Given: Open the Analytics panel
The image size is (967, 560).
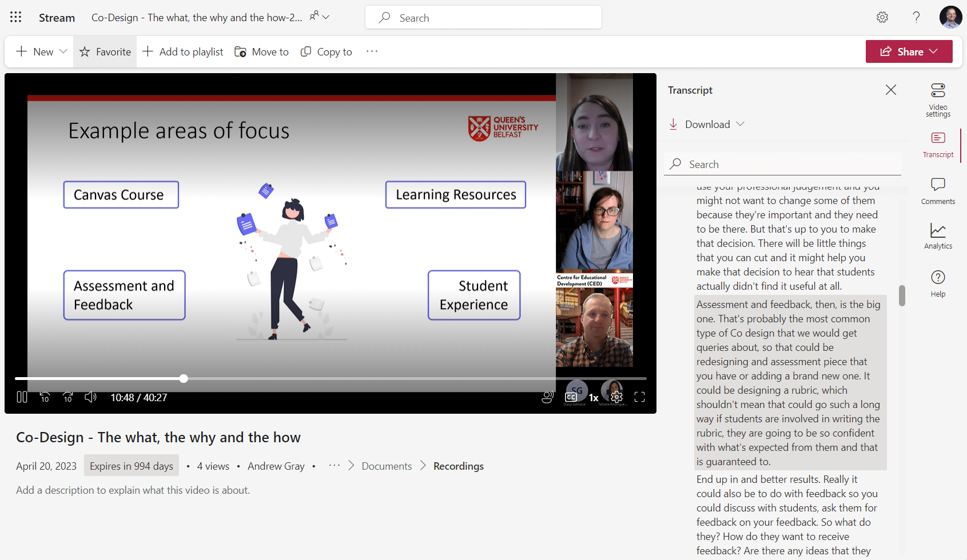Looking at the screenshot, I should pyautogui.click(x=938, y=235).
